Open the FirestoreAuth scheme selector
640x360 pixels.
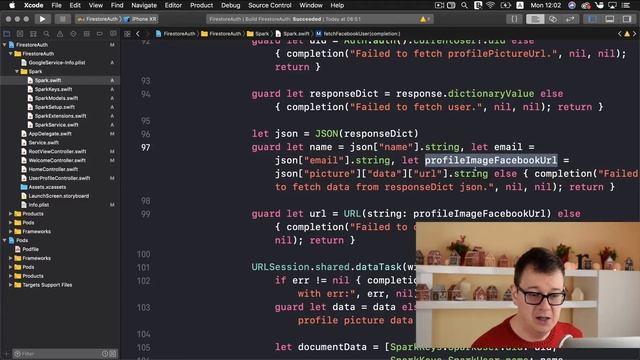click(98, 19)
